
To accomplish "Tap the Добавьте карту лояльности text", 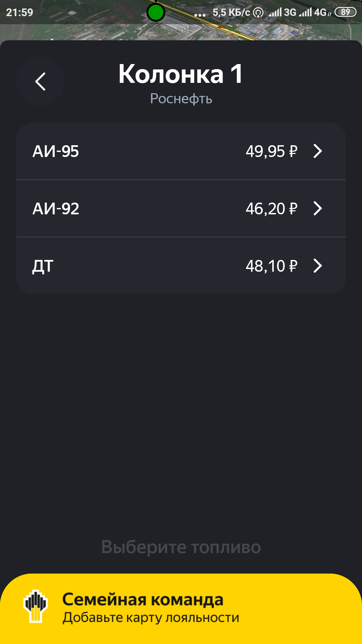I will tap(151, 618).
